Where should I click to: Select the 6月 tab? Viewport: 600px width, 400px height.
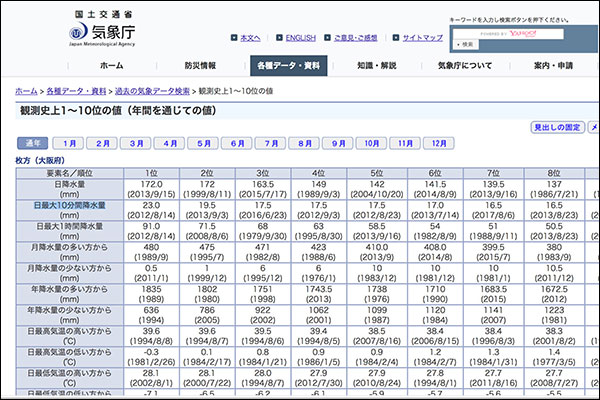237,143
